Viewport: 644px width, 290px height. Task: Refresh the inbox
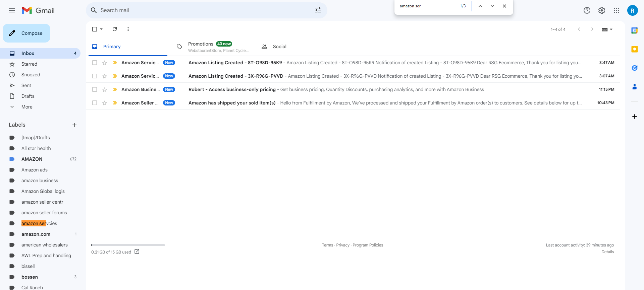click(x=115, y=29)
